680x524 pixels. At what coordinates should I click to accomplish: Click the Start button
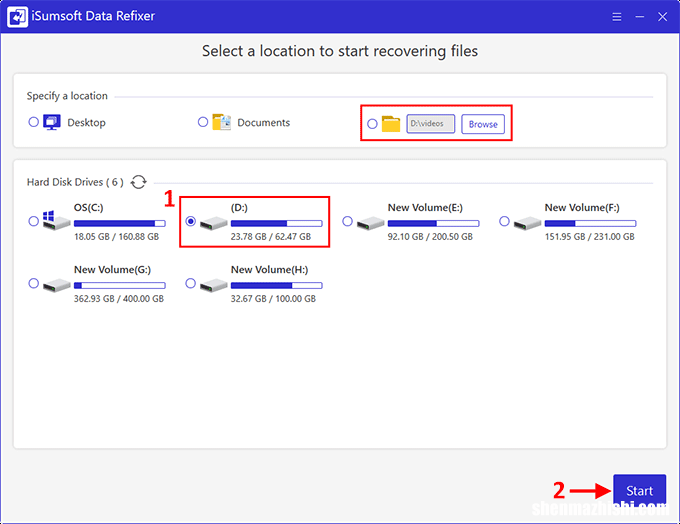[x=640, y=491]
